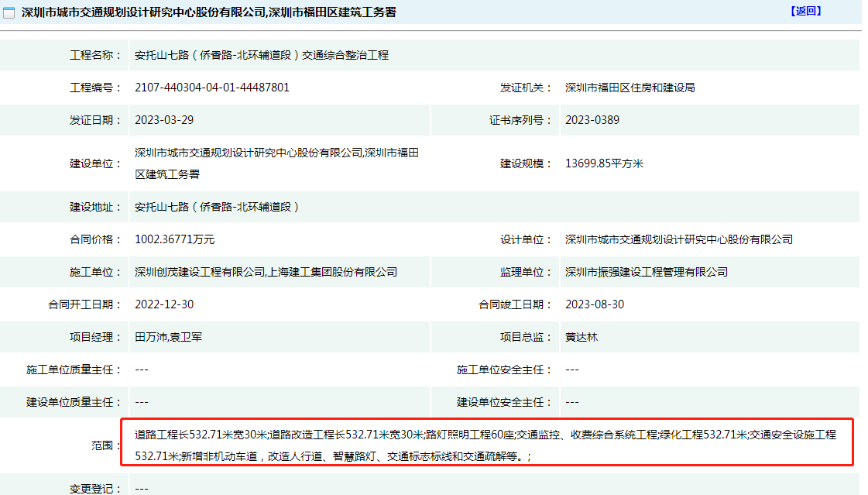868x495 pixels.
Task: Click the contract price 1002.36771万元
Action: [x=174, y=239]
